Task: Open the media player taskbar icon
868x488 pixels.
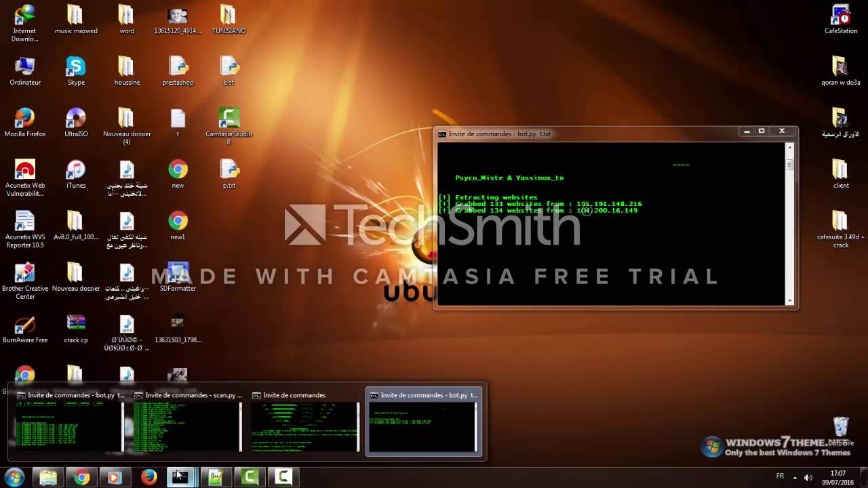Action: pos(115,478)
